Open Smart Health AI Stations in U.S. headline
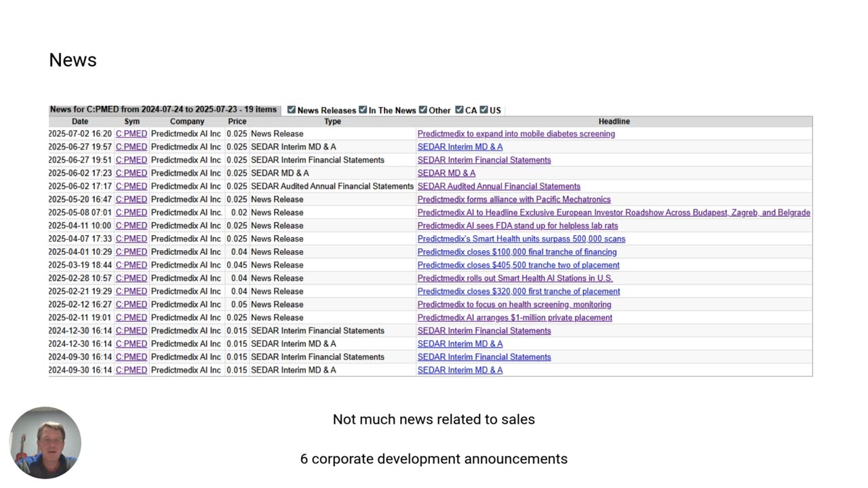 pos(515,278)
